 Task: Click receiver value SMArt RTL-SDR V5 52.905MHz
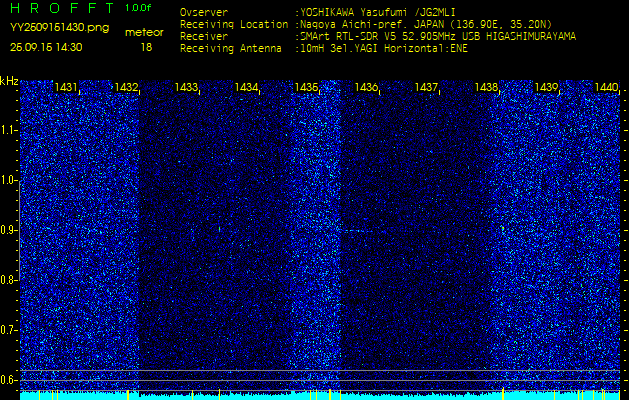(377, 37)
